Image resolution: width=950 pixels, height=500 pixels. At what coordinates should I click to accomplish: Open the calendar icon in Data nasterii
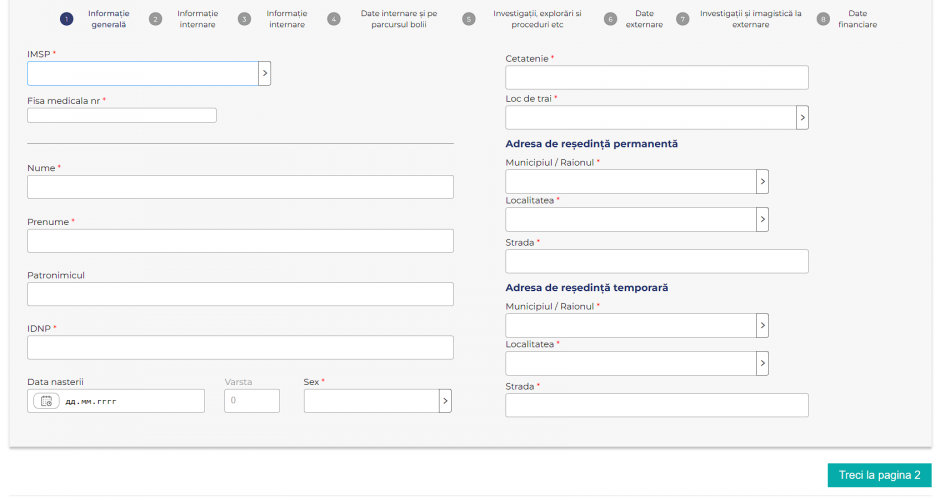[x=46, y=401]
